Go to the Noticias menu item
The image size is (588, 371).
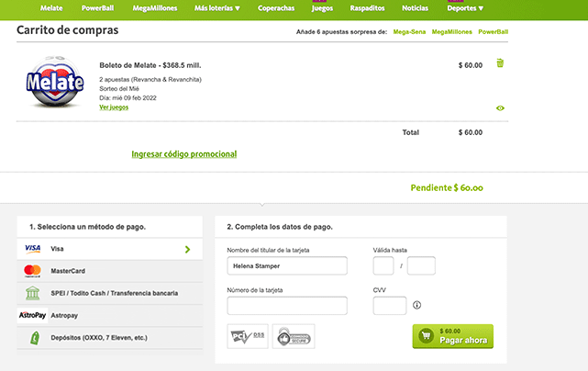tap(415, 8)
